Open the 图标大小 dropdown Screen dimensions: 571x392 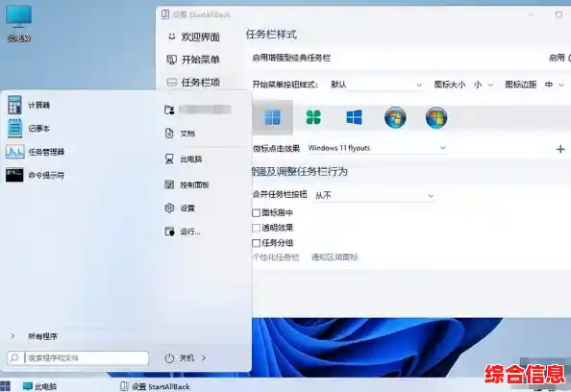point(484,85)
